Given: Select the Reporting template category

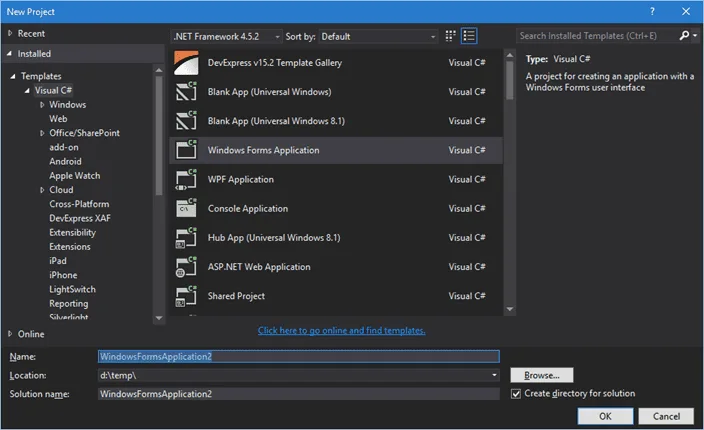Looking at the screenshot, I should coord(69,303).
